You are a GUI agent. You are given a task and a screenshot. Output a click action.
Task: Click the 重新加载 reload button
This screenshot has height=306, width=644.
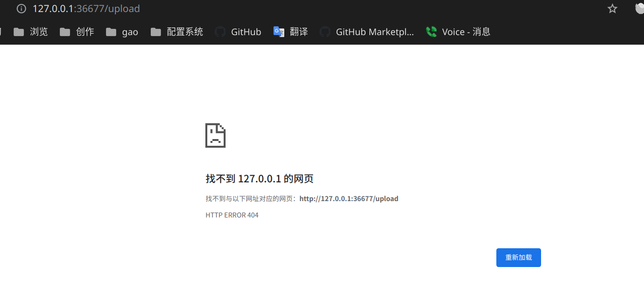click(518, 257)
